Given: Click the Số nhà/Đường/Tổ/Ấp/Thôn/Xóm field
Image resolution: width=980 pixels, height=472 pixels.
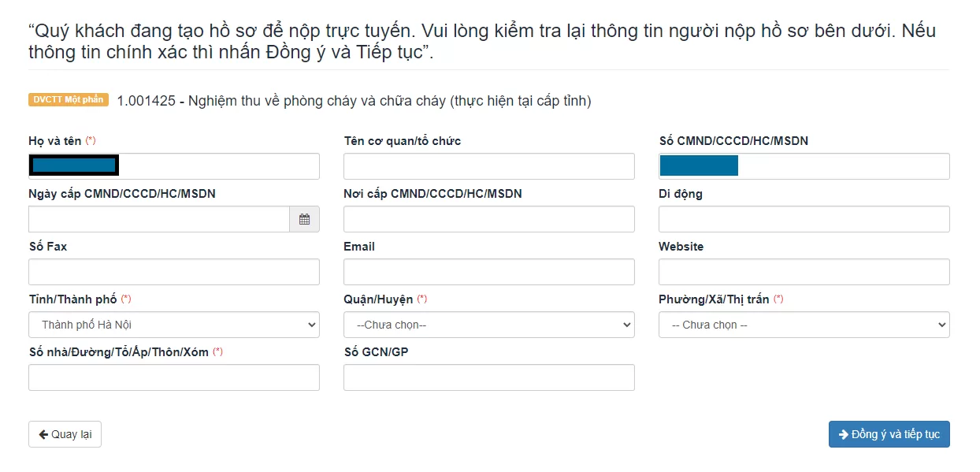Looking at the screenshot, I should tap(174, 377).
